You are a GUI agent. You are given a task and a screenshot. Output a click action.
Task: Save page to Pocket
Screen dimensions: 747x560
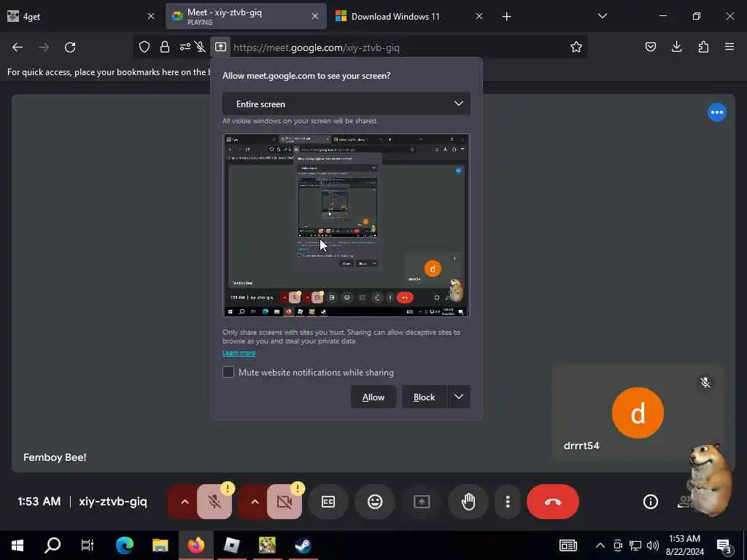point(650,47)
